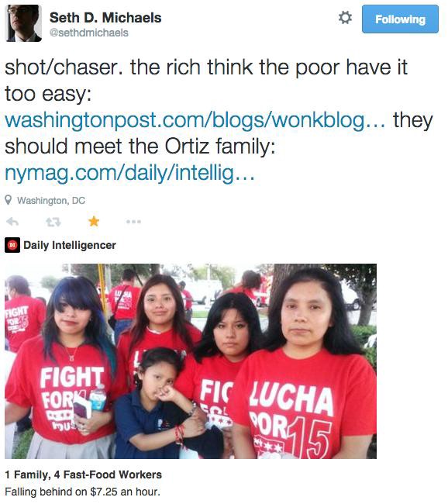Viewport: 448px width, 504px height.
Task: Select the Washington, DC location text
Action: click(x=51, y=201)
